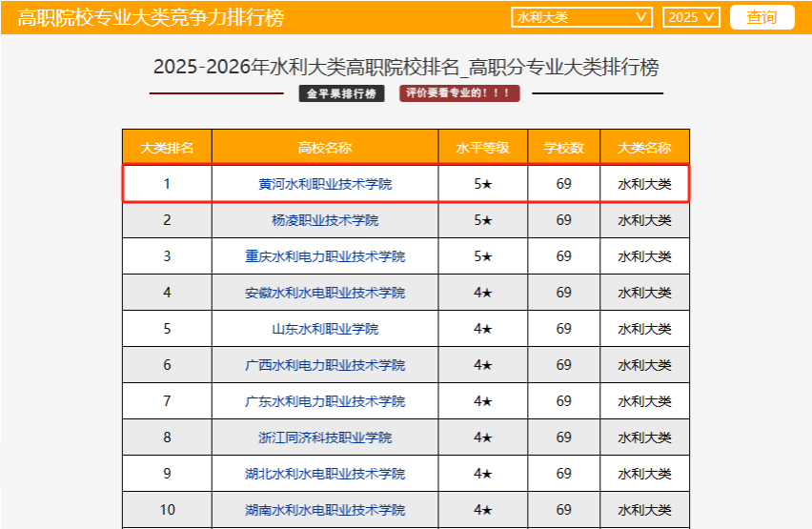Open 安徽水利水电职业技术学院 link

(325, 293)
